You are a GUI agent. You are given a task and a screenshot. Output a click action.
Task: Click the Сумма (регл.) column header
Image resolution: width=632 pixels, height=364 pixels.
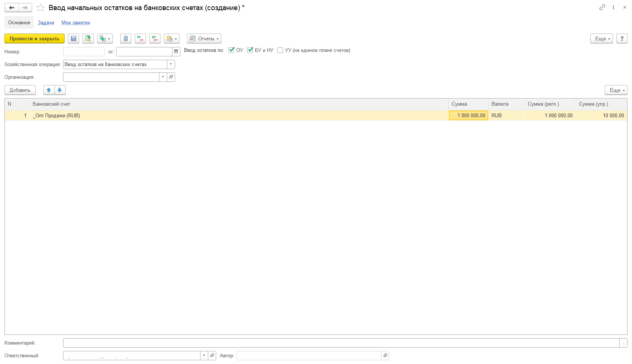550,104
